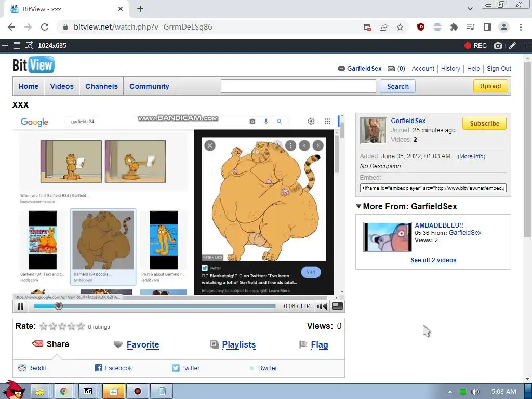This screenshot has height=399, width=532.
Task: Go to the Home tab
Action: click(29, 86)
